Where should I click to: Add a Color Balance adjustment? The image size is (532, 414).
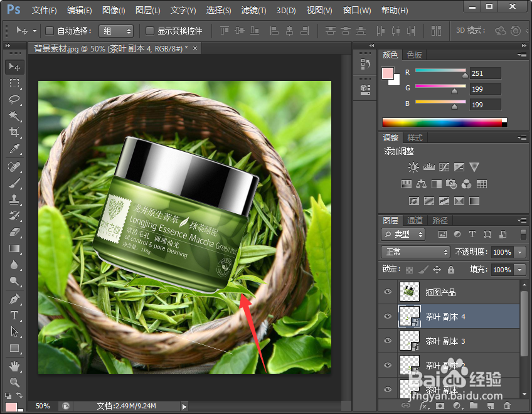[x=421, y=184]
